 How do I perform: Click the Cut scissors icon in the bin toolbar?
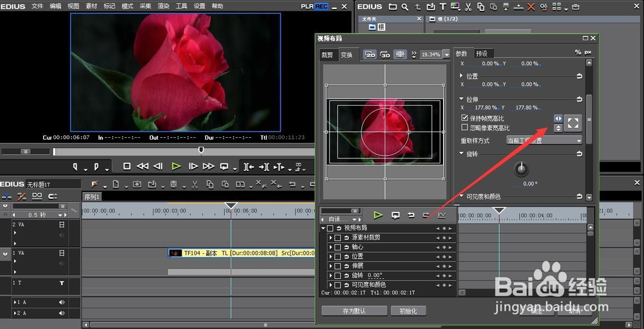coord(468,6)
